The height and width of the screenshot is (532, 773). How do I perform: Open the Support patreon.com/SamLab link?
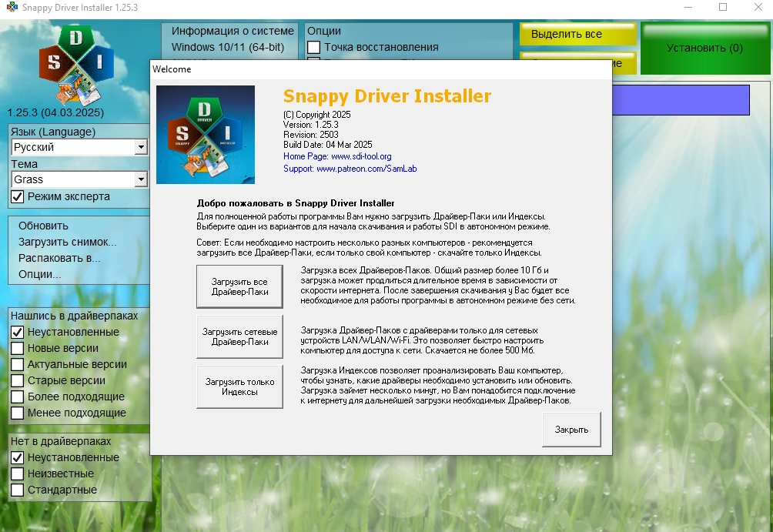click(x=366, y=169)
